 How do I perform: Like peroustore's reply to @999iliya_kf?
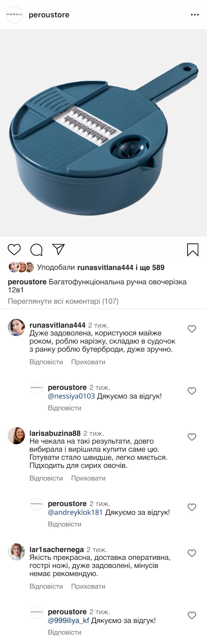pos(192,616)
